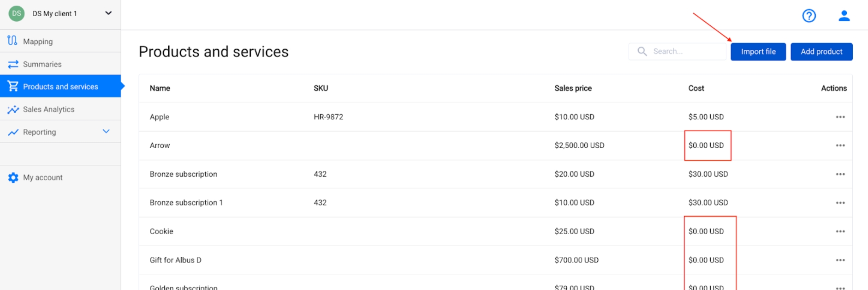
Task: Click the DS avatar badge
Action: [17, 13]
